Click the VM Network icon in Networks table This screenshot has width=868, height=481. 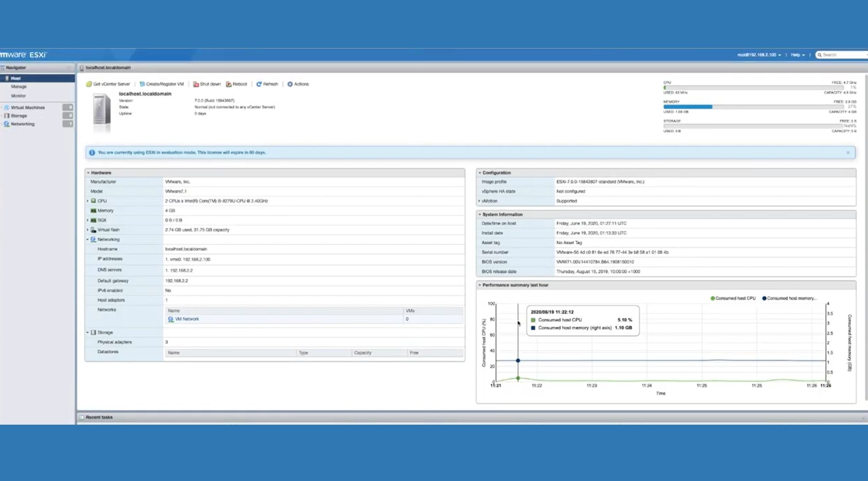click(x=171, y=319)
